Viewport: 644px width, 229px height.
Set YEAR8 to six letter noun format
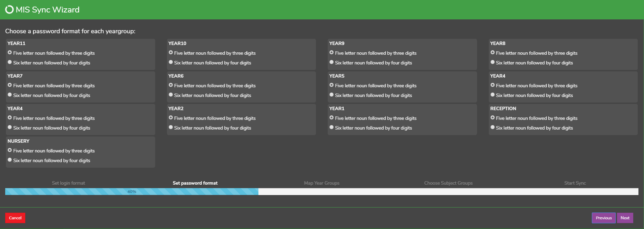click(x=493, y=62)
